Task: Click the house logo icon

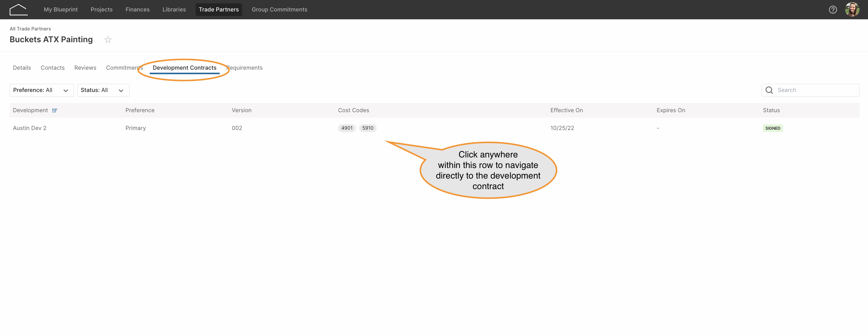Action: (18, 10)
